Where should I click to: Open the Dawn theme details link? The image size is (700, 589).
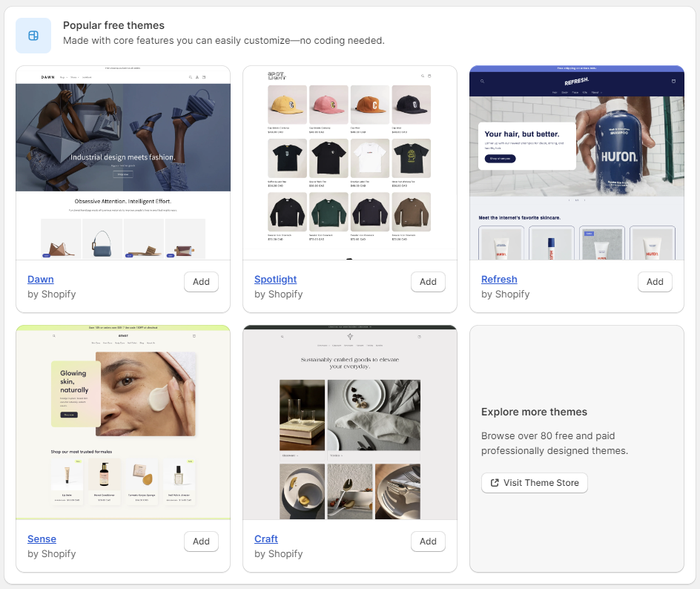click(40, 279)
